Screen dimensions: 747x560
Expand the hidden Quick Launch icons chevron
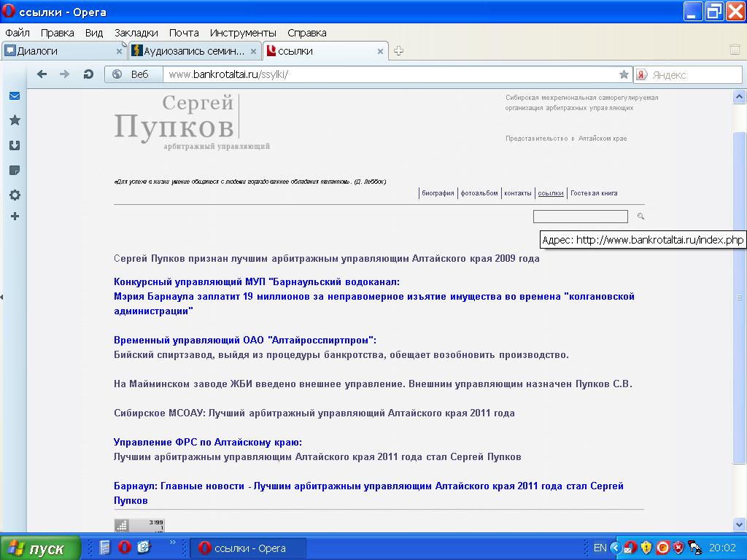(x=173, y=542)
